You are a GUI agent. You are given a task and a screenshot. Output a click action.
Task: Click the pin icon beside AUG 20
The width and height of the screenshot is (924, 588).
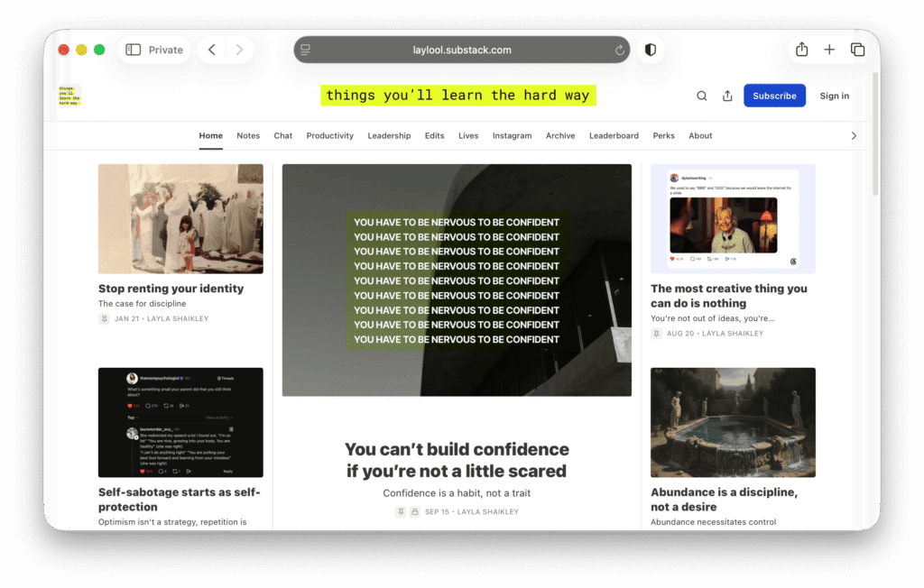pos(656,334)
